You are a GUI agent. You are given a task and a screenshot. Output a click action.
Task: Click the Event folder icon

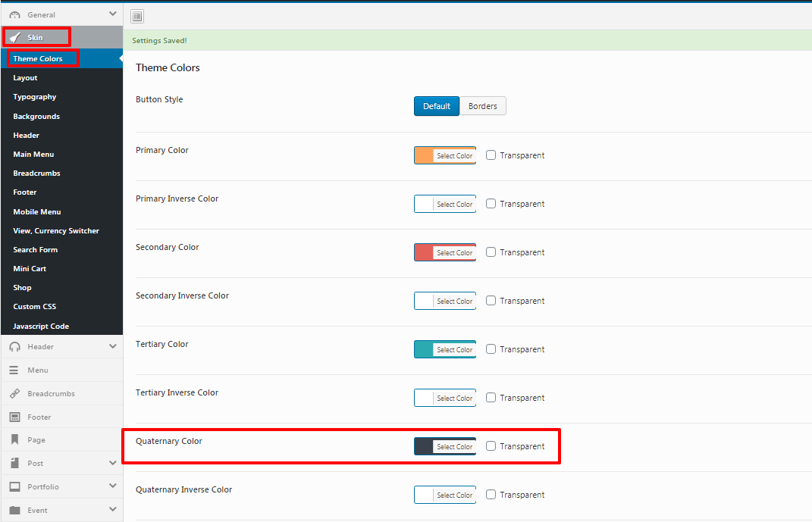pyautogui.click(x=15, y=510)
